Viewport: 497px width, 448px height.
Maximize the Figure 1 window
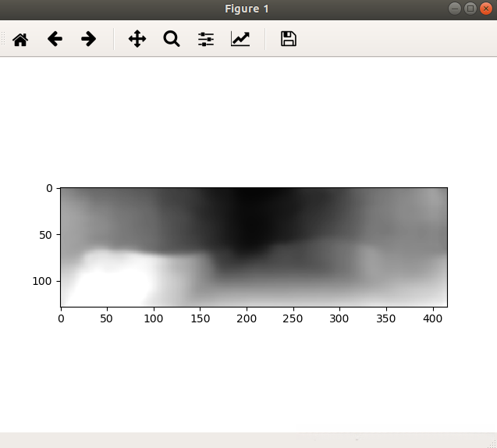pyautogui.click(x=470, y=9)
